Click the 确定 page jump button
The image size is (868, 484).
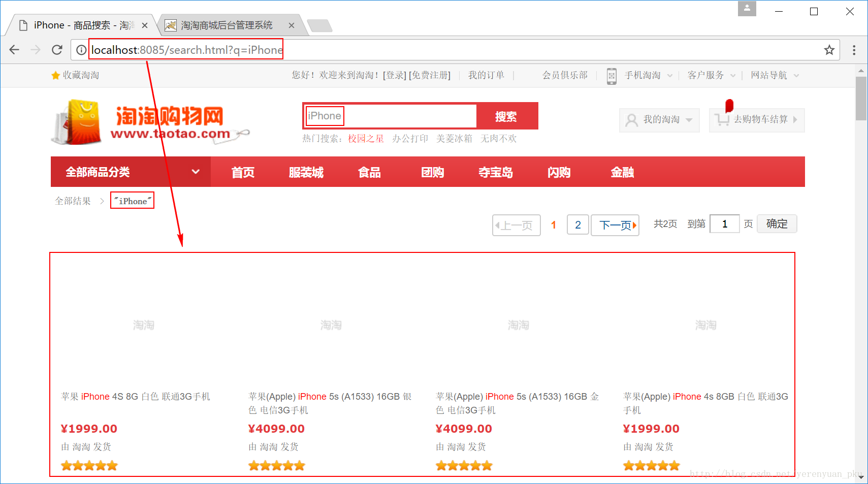pyautogui.click(x=777, y=224)
